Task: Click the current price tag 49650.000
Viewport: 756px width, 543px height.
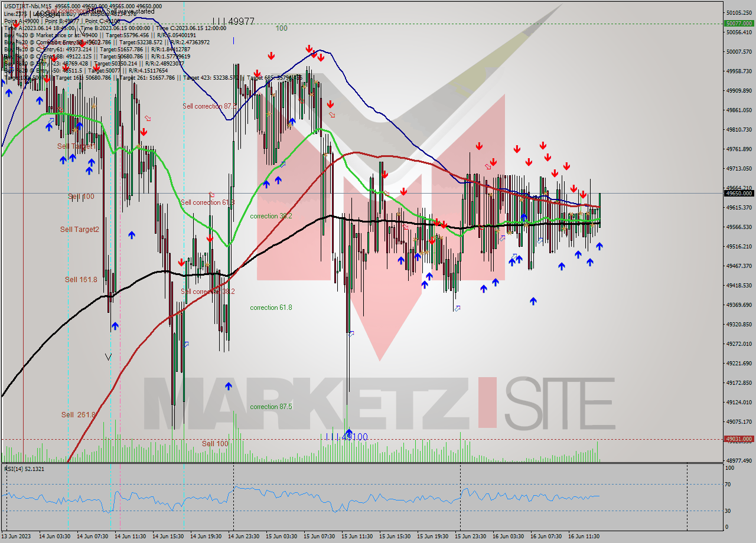Action: tap(739, 193)
